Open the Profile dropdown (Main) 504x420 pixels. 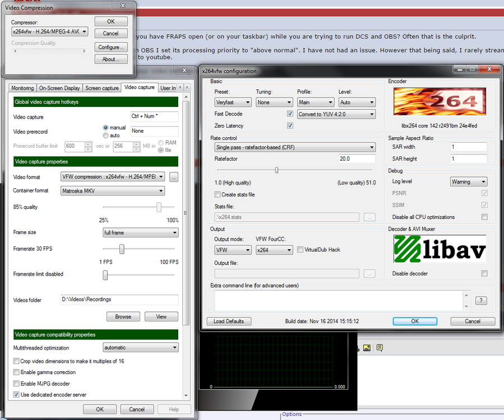point(316,102)
